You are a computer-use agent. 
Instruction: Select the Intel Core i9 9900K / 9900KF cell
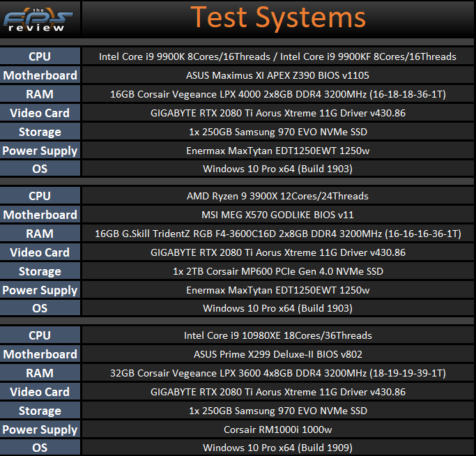(x=277, y=56)
